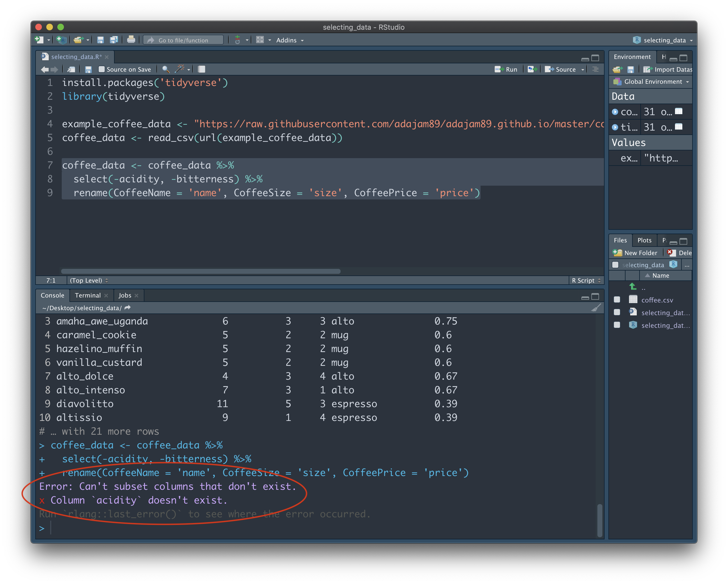
Task: Switch to the Plots tab
Action: tap(644, 240)
